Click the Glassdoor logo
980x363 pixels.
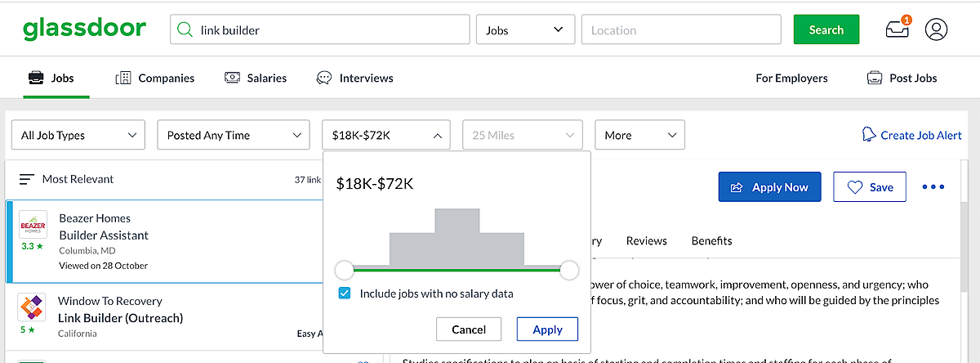(x=84, y=29)
